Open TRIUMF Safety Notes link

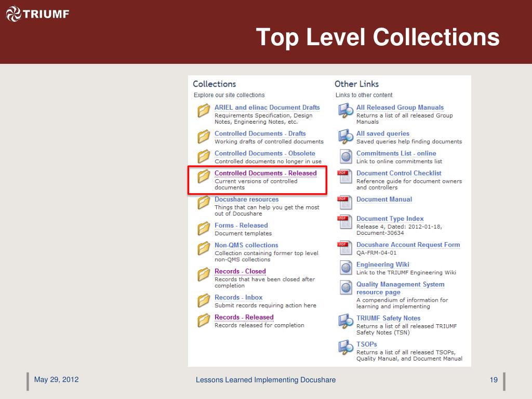coord(388,318)
